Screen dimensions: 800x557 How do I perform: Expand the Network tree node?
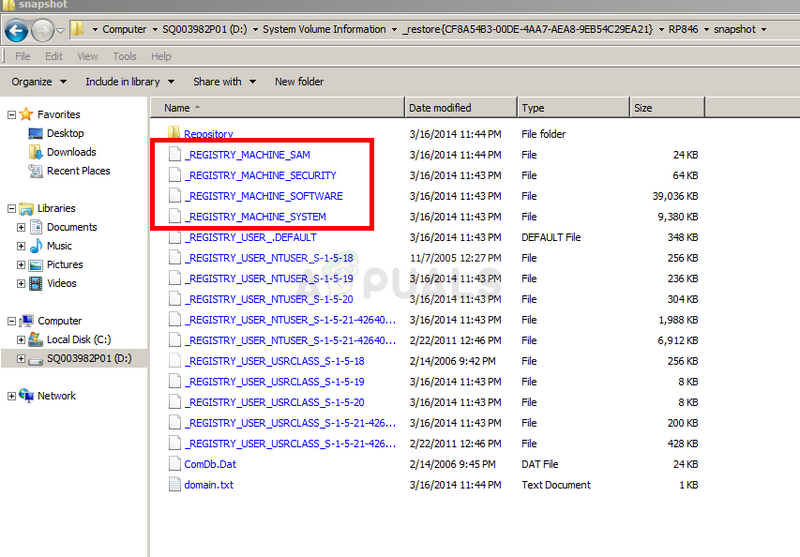[12, 396]
